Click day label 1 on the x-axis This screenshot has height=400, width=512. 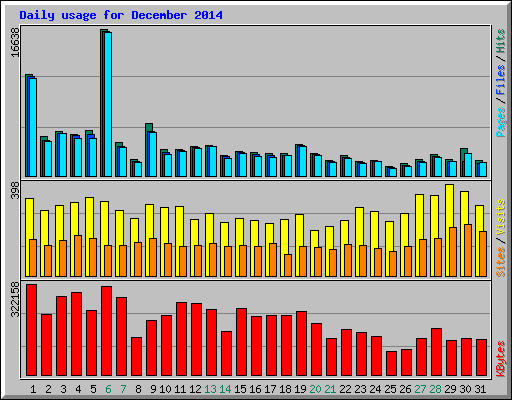point(33,389)
